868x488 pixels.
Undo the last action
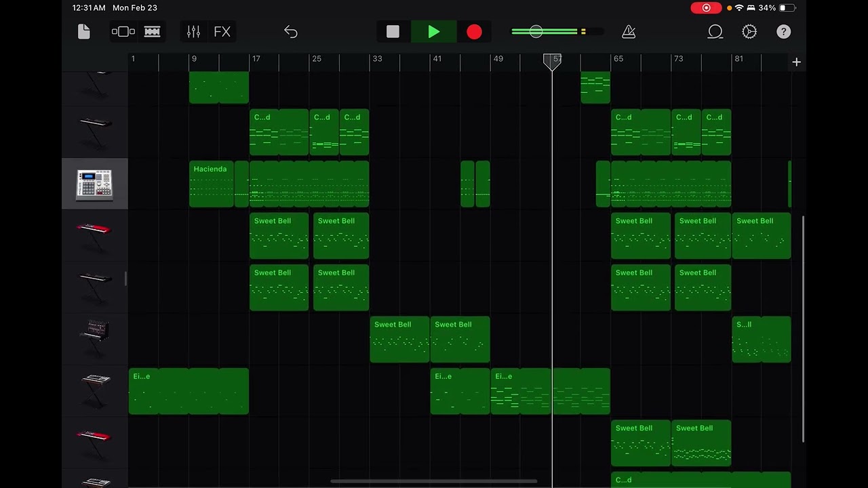(x=290, y=32)
